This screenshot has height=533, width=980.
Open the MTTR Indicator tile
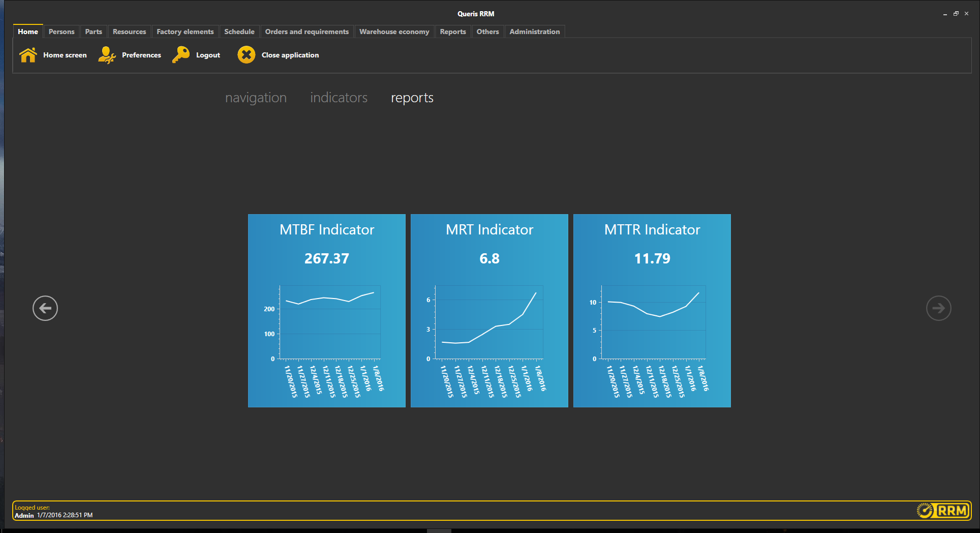click(x=652, y=310)
